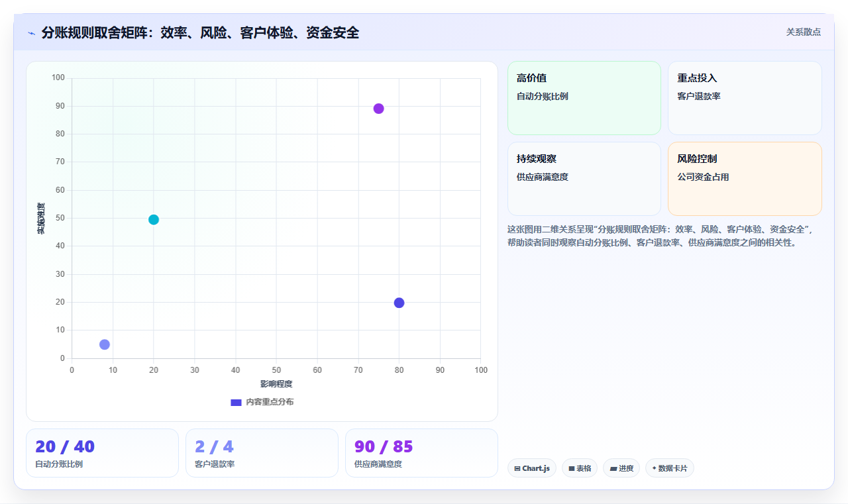Select the 表格 tag chip
Screen dimensions: 848x504
(580, 468)
